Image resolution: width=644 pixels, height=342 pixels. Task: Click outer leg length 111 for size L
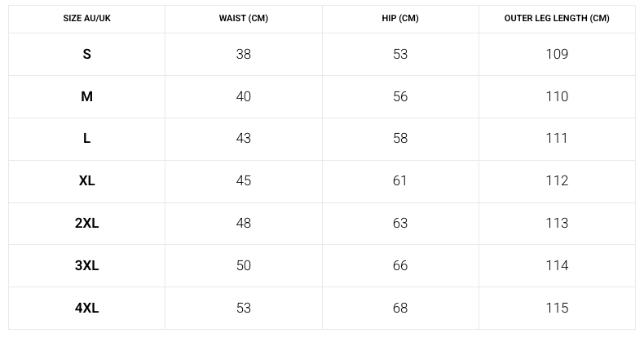[x=557, y=139]
